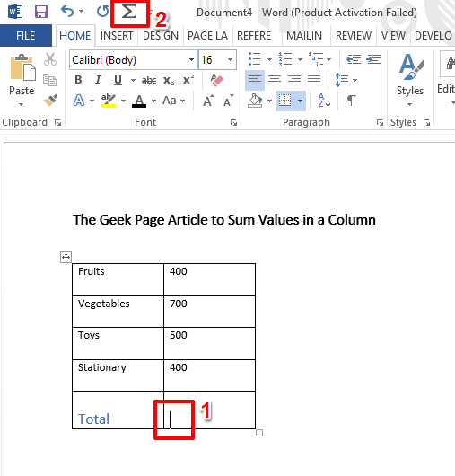Screen dimensions: 455x476
Task: Open the font name dropdown Calibri (Body)
Action: [x=191, y=60]
